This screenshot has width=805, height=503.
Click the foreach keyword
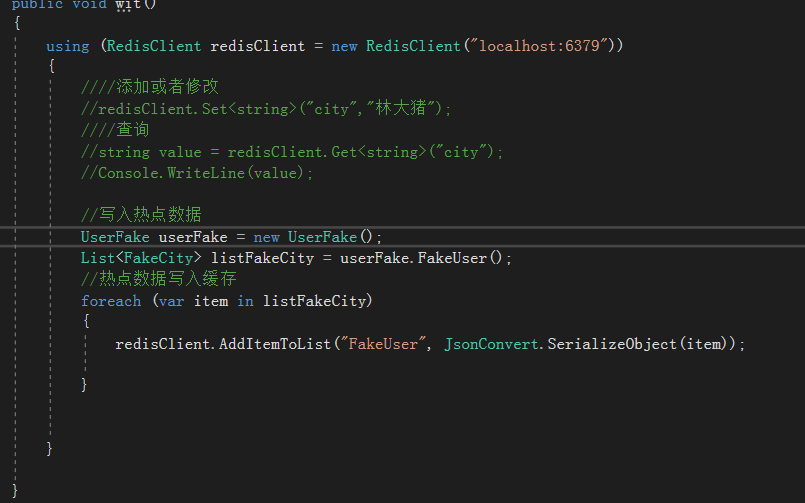111,300
